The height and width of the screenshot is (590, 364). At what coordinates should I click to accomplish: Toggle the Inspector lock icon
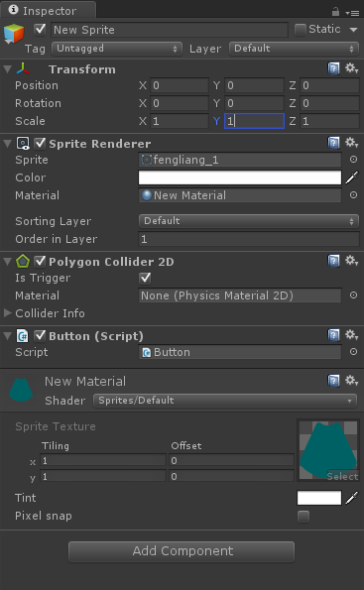pos(335,12)
